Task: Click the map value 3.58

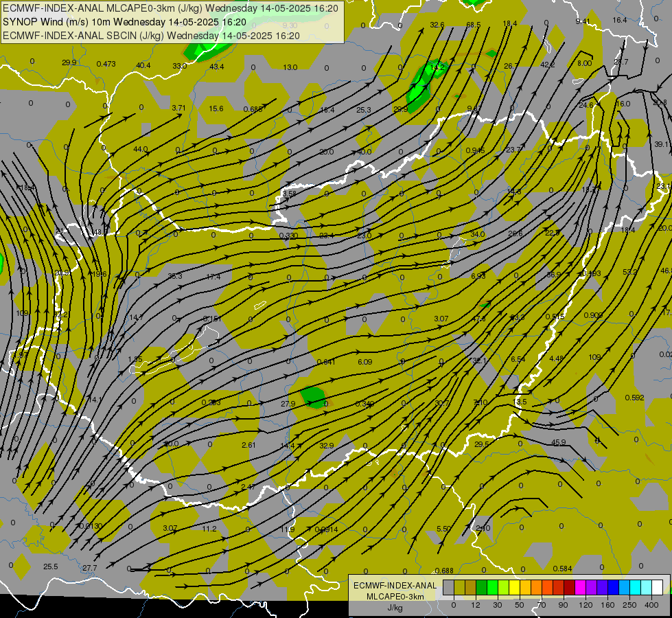Action: click(289, 194)
